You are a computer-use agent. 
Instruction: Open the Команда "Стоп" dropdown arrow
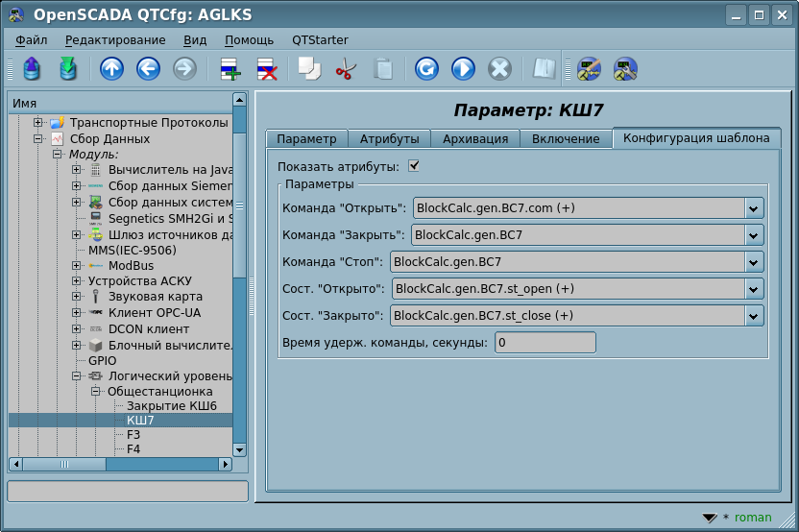[754, 262]
